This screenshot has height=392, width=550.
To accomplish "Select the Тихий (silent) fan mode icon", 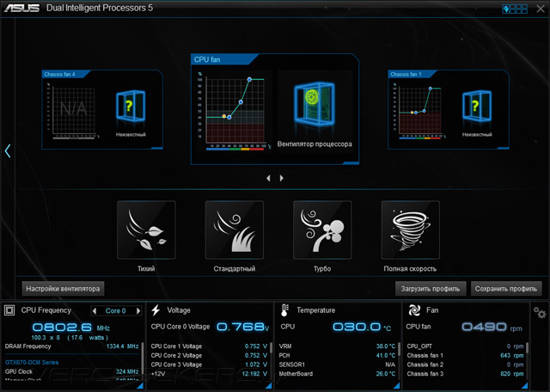I will [146, 230].
